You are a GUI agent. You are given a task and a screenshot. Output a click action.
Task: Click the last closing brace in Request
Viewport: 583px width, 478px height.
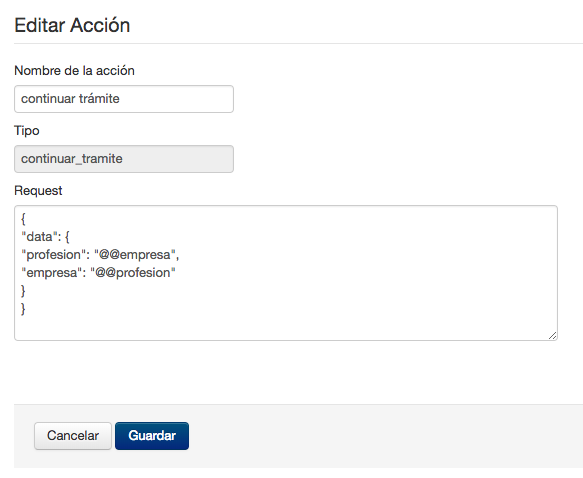pyautogui.click(x=23, y=309)
